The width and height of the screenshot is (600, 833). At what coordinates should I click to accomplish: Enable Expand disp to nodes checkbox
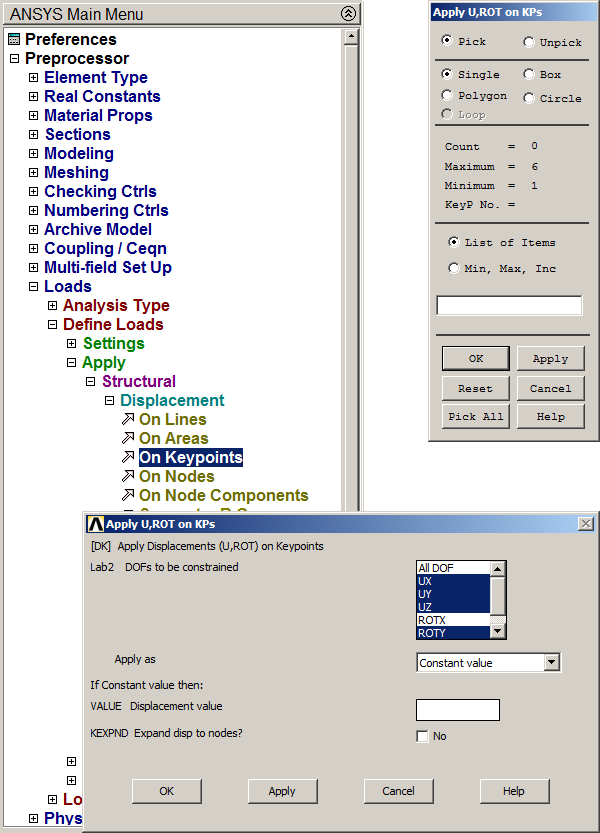pyautogui.click(x=422, y=737)
